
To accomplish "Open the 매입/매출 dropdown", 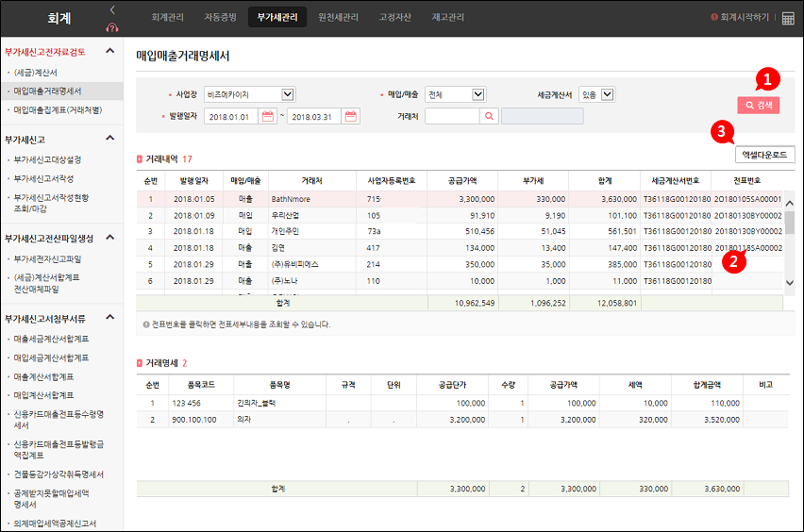I will [x=456, y=94].
